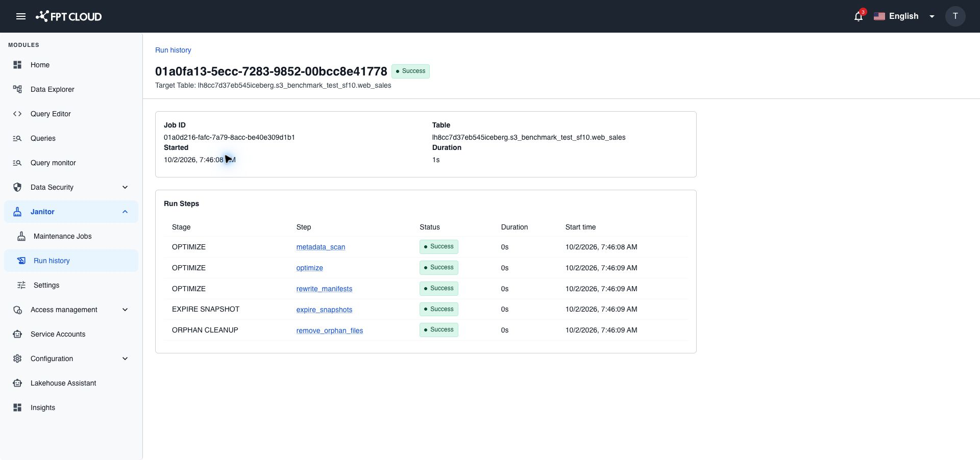Click the Janitor broom icon
The width and height of the screenshot is (980, 460).
[x=17, y=212]
